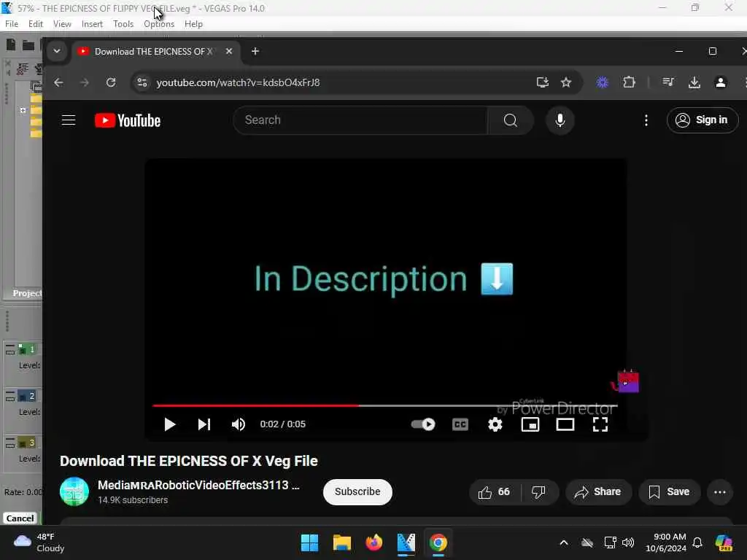Click install app icon in address bar
The image size is (747, 560).
[543, 82]
